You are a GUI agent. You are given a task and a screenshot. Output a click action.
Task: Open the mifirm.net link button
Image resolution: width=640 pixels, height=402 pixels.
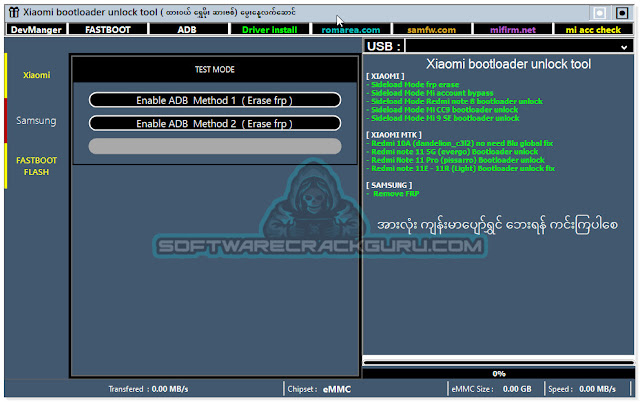(513, 29)
